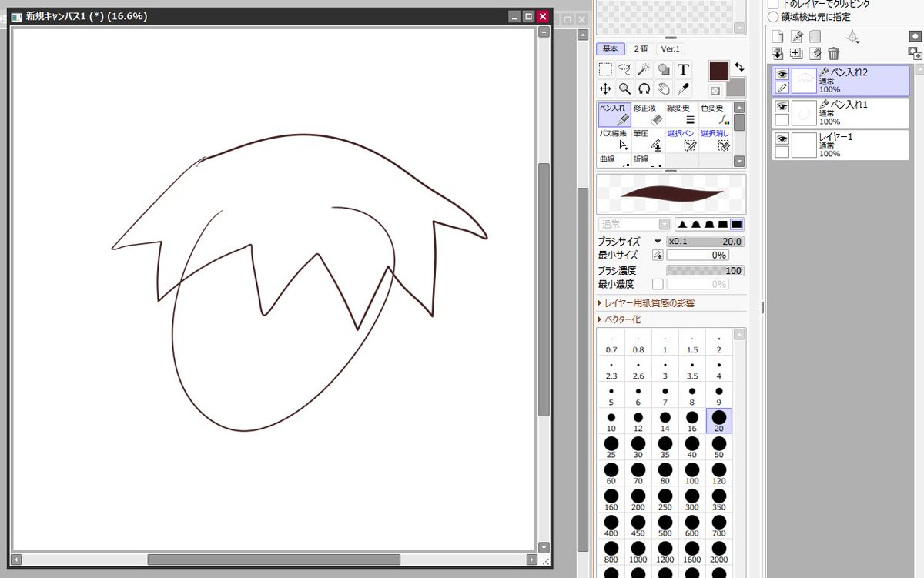Switch to the 基本 tool tab
Viewport: 924px width, 578px height.
coord(609,48)
